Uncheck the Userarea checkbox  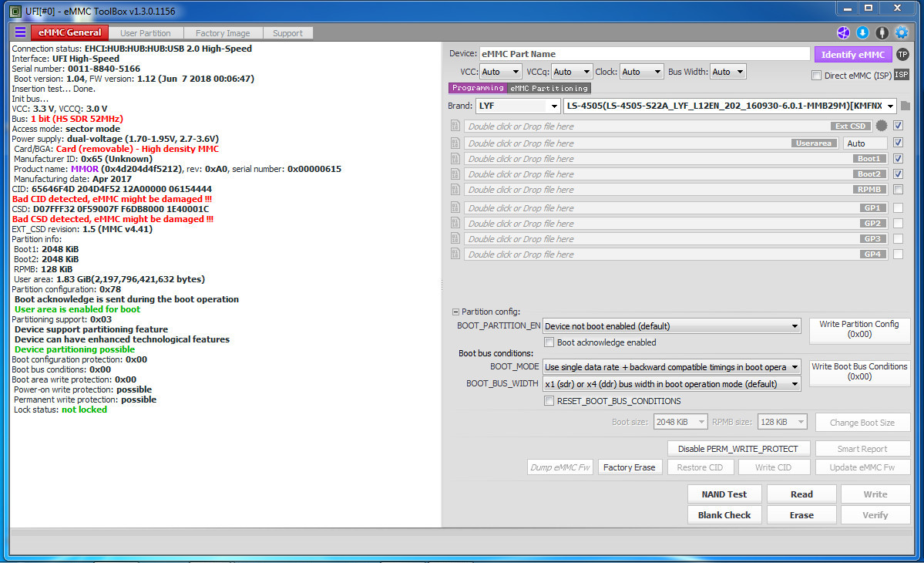click(898, 143)
